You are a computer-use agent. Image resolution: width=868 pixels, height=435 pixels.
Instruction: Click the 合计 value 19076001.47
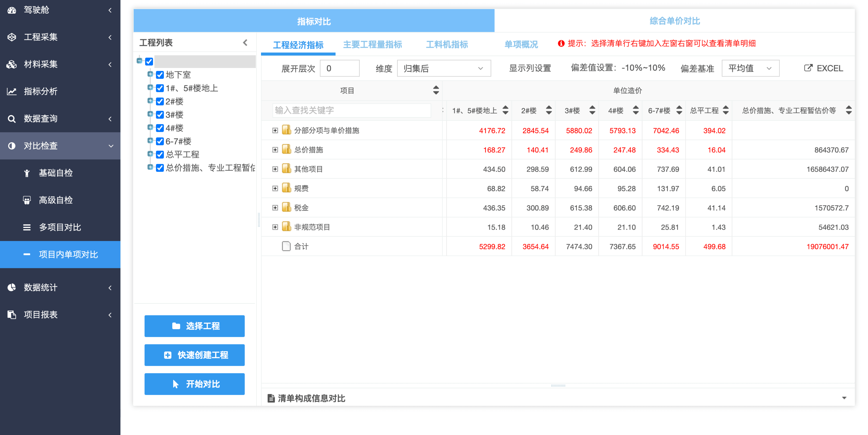click(x=827, y=246)
